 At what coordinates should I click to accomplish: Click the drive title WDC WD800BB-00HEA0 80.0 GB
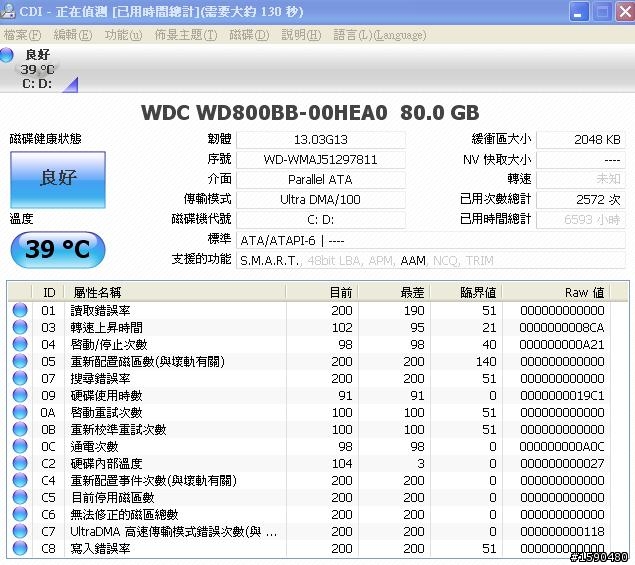(310, 113)
